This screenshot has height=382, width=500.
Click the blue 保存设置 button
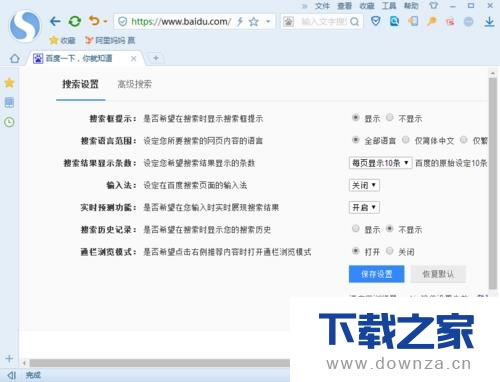tap(377, 274)
